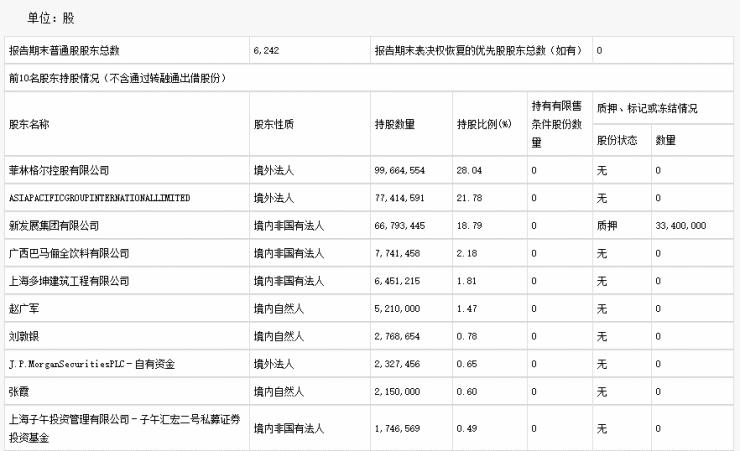740x451 pixels.
Task: Click the 股东性质 column header
Action: (274, 125)
